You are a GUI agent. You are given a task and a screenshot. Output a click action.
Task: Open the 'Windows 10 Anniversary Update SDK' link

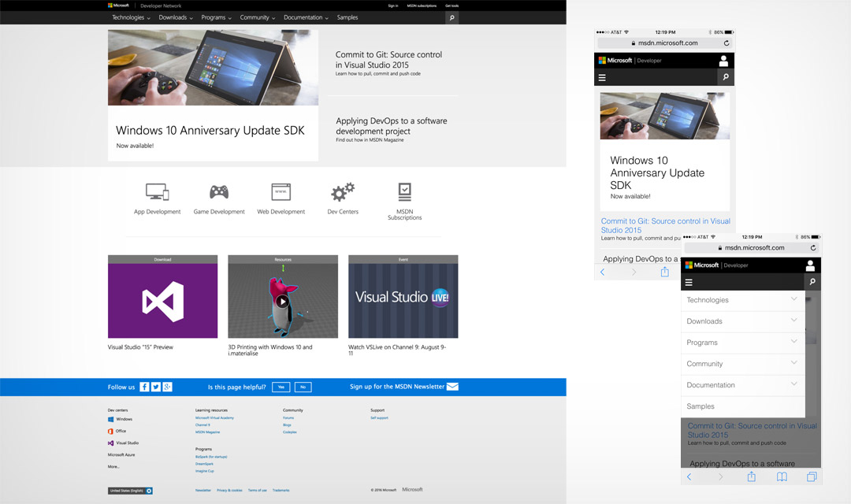pyautogui.click(x=210, y=131)
